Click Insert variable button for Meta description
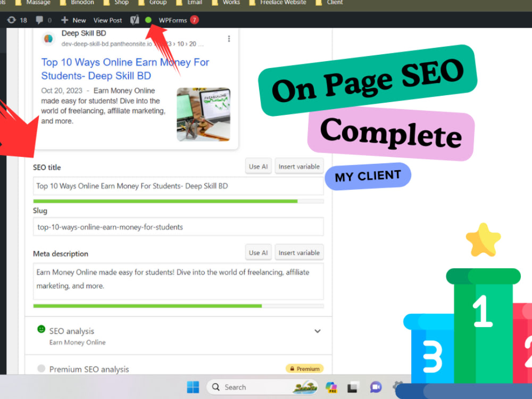532x399 pixels. click(299, 253)
